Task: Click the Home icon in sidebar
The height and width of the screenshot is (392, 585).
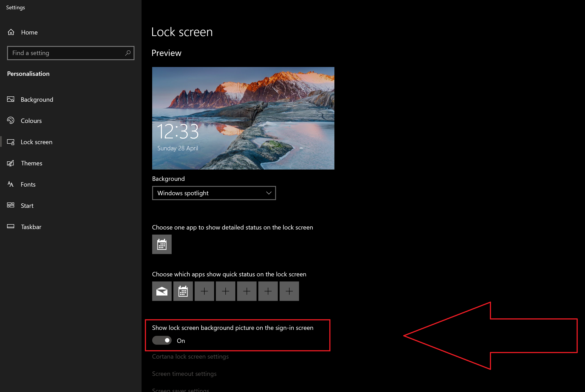Action: click(x=11, y=32)
